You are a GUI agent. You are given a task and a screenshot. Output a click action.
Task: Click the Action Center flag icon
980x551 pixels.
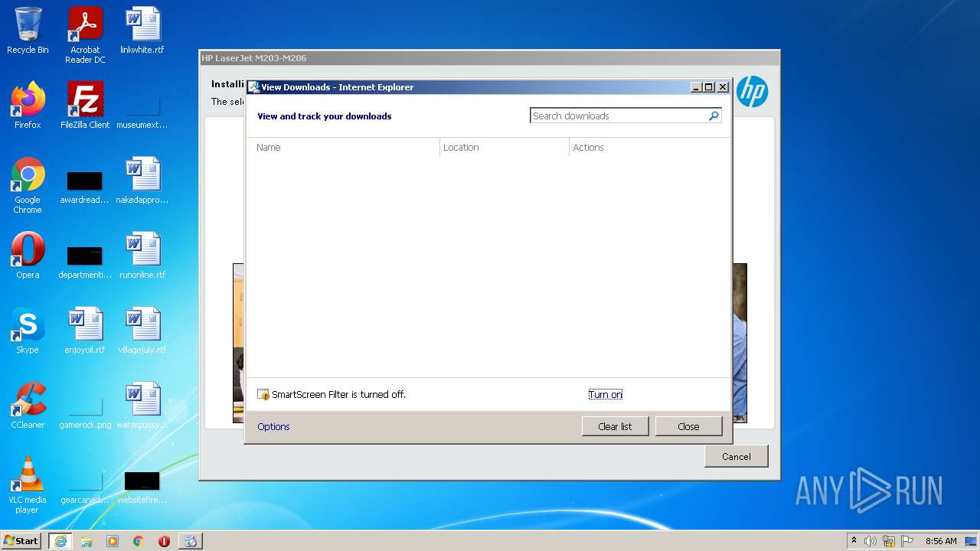(x=907, y=541)
